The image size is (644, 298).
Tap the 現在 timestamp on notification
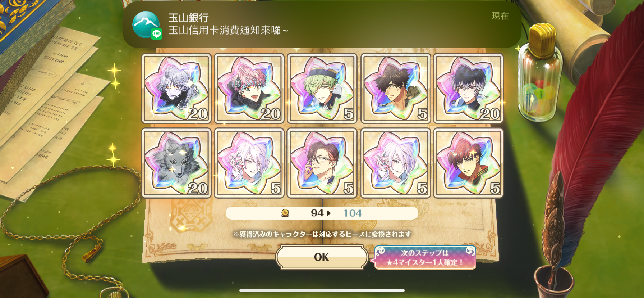500,16
